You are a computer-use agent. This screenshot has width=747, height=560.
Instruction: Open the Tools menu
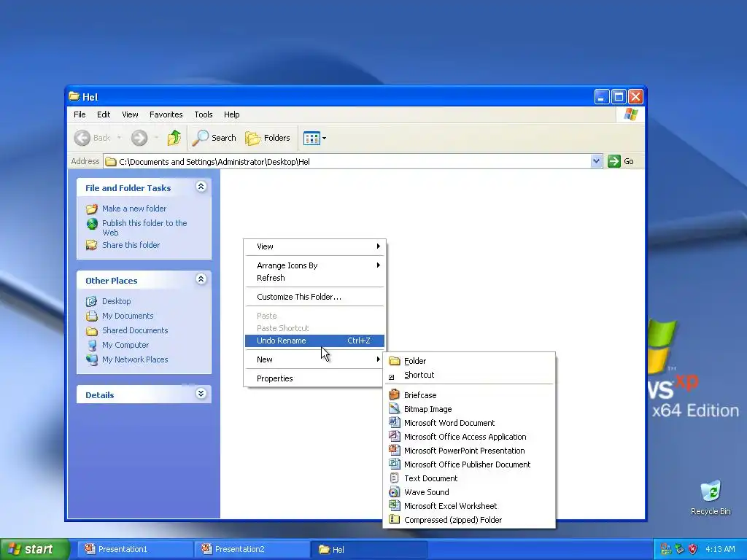point(203,114)
